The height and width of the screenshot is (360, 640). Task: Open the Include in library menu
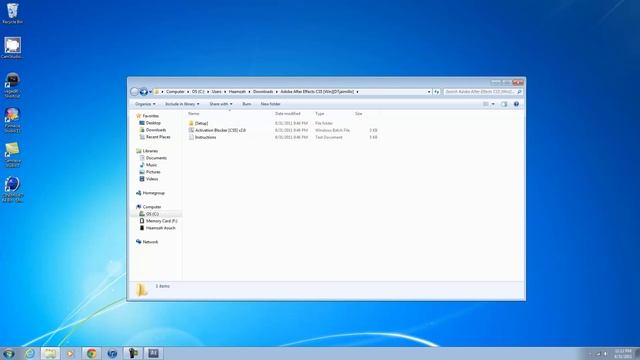(x=182, y=104)
